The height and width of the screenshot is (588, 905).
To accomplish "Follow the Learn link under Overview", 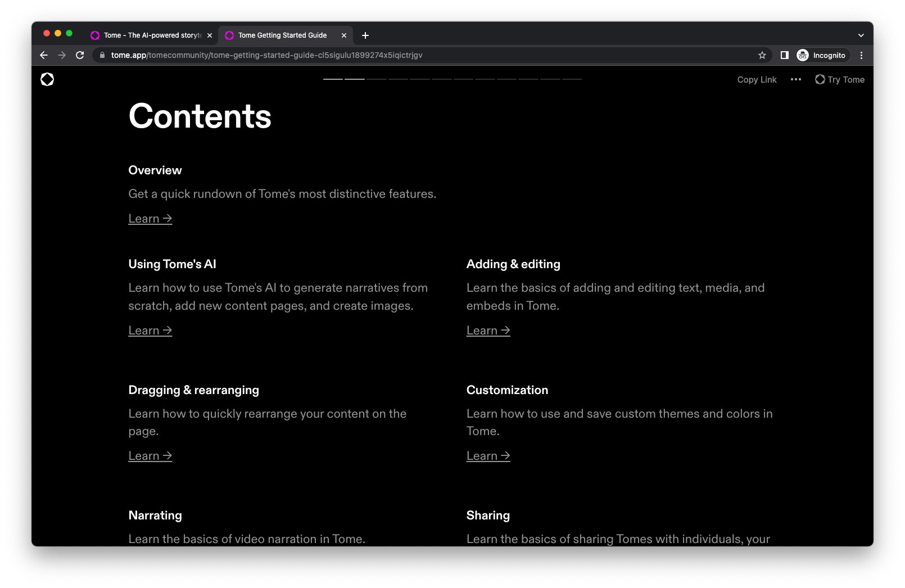I will (x=150, y=219).
